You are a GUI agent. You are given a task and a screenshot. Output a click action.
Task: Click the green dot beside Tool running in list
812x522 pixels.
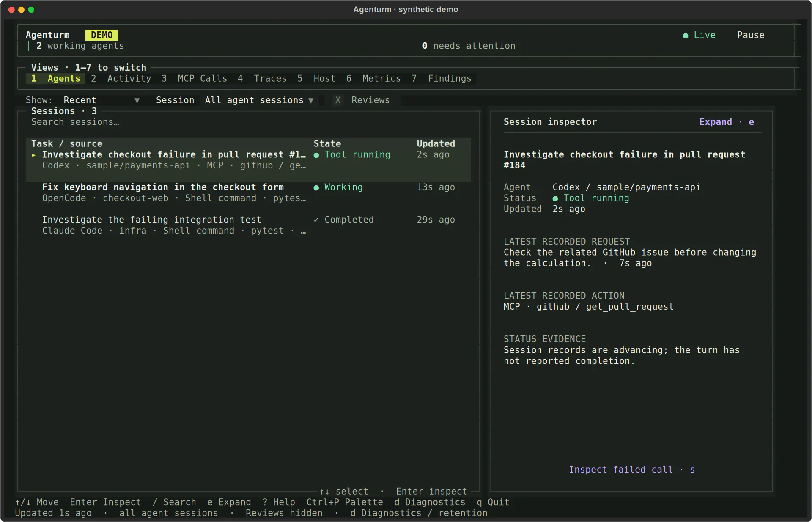tap(316, 155)
